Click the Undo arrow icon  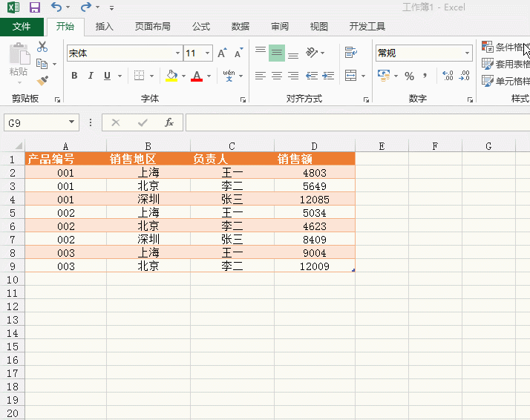[56, 7]
